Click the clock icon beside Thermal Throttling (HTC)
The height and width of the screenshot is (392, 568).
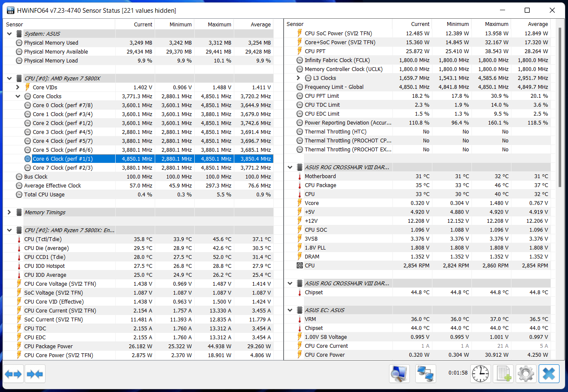[300, 131]
